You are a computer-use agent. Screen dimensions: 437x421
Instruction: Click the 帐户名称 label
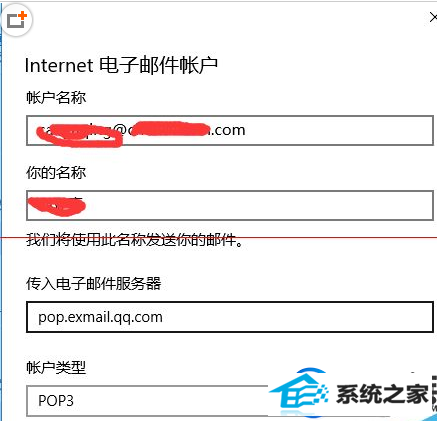pyautogui.click(x=56, y=98)
